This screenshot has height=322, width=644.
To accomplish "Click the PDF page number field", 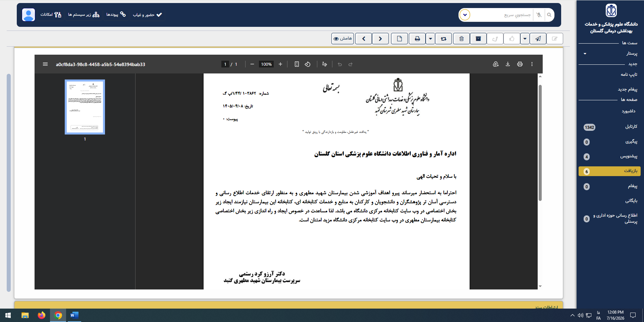I will pyautogui.click(x=225, y=64).
